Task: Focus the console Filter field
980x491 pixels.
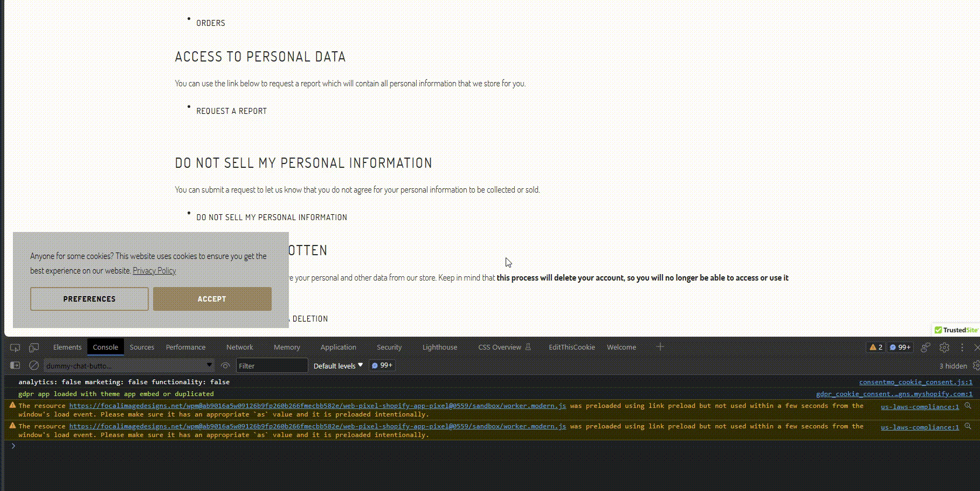Action: [272, 366]
